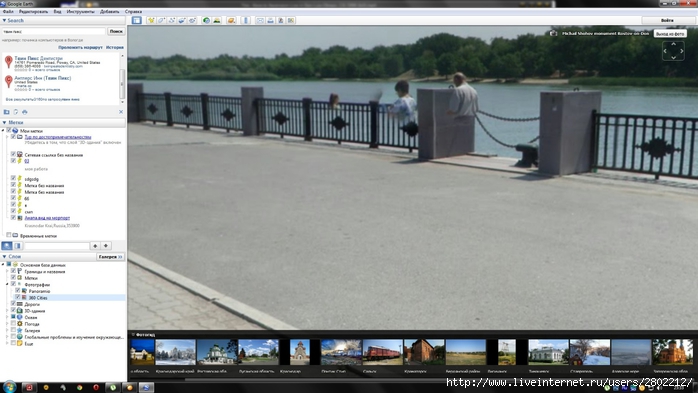Click the red train photo thumbnail
This screenshot has height=393, width=698.
tap(382, 352)
